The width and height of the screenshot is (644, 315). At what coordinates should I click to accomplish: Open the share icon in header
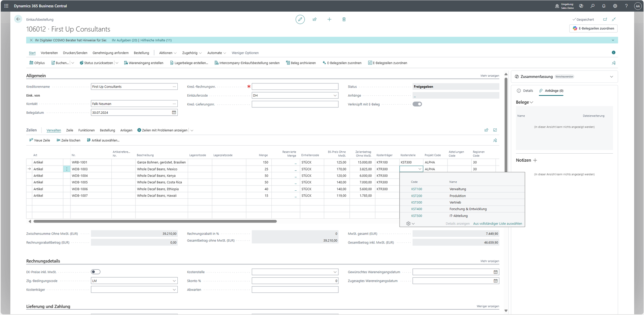pos(315,19)
